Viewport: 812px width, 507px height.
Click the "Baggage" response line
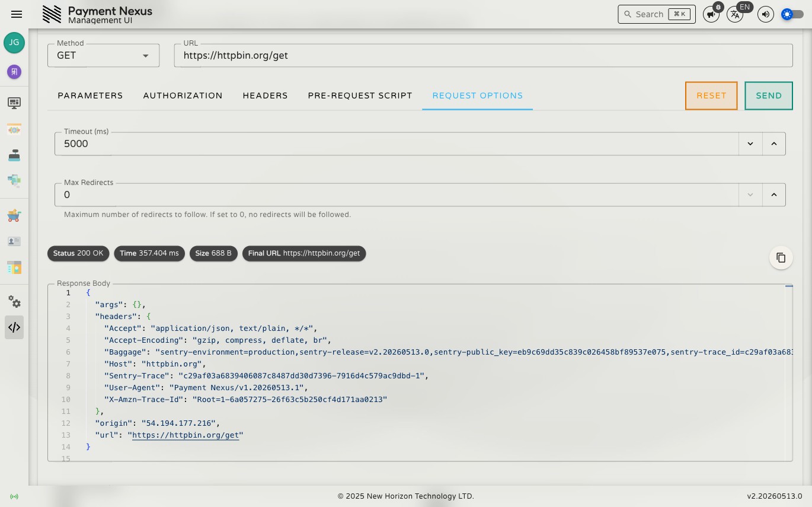(447, 352)
